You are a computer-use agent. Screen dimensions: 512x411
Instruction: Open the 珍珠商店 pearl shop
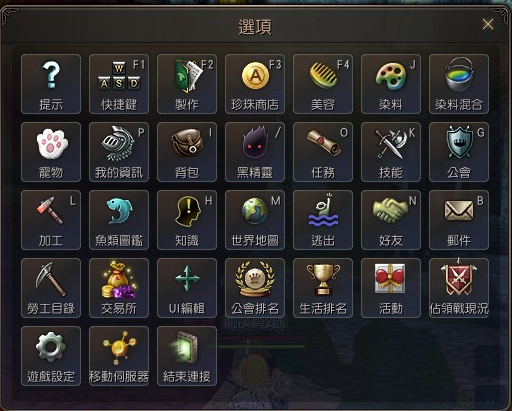click(255, 84)
